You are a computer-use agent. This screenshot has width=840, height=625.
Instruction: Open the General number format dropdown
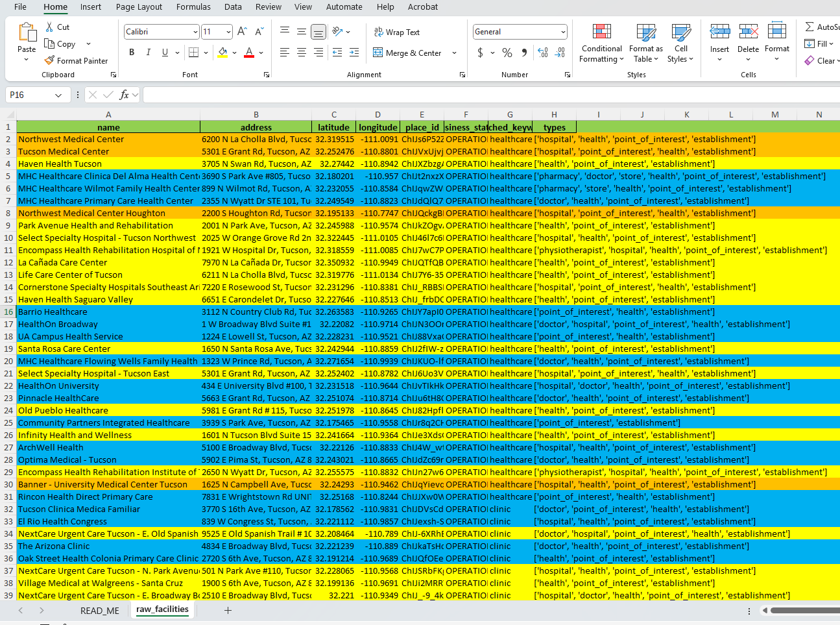[x=563, y=32]
